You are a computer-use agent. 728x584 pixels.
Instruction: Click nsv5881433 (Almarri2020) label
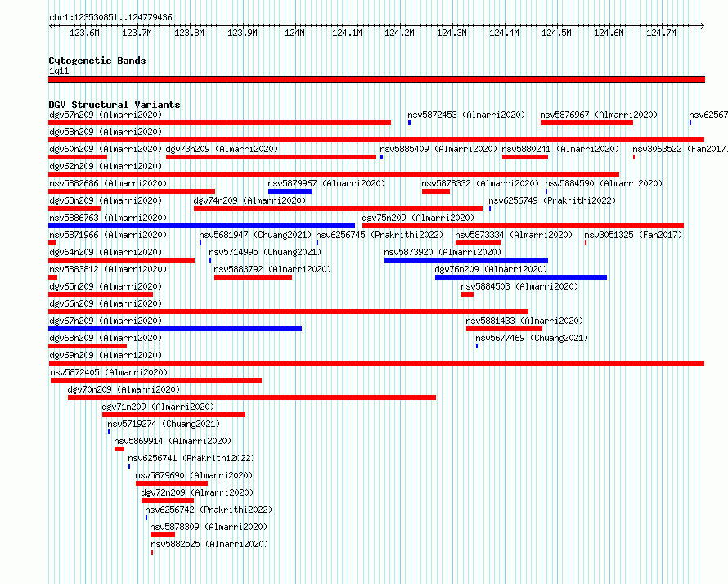pos(524,321)
